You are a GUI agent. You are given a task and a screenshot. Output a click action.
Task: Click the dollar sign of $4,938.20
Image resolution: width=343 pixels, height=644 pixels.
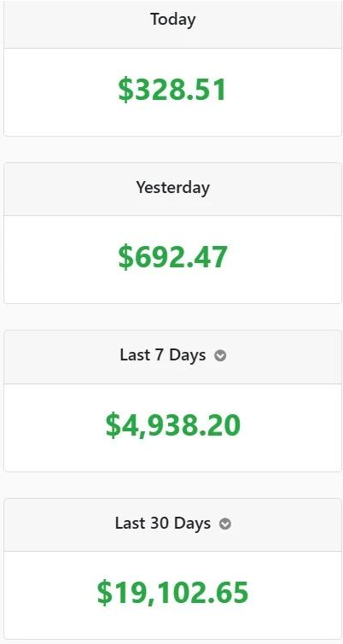pyautogui.click(x=113, y=425)
